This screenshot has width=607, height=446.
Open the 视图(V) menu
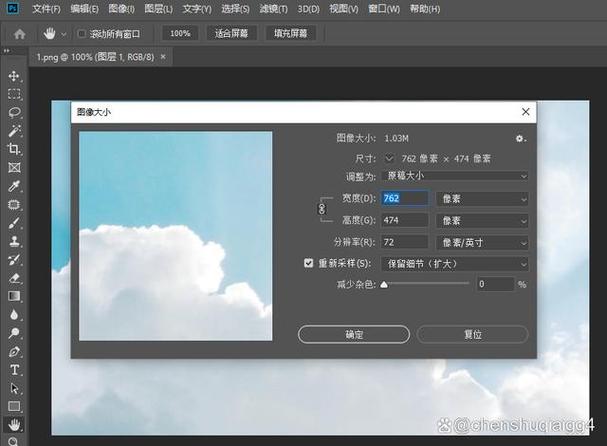point(344,9)
